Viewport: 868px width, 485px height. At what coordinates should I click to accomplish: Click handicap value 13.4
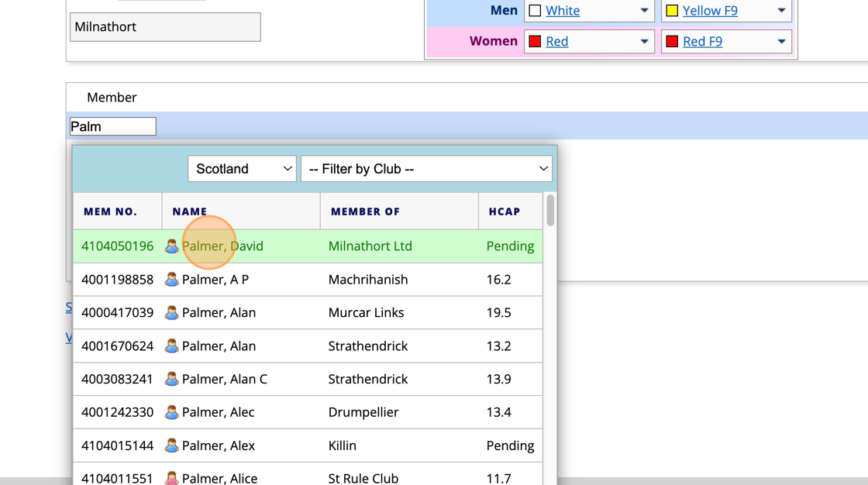coord(499,412)
